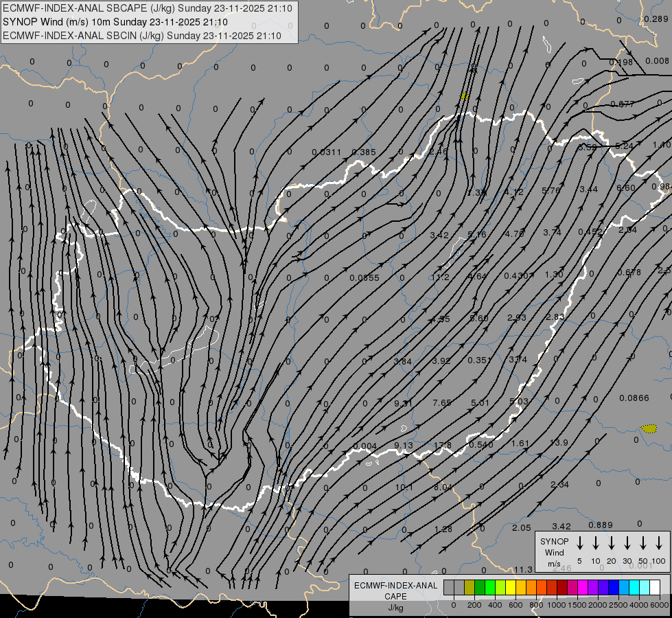Click the 11.2 CAPE value on map
This screenshot has width=672, height=618.
(x=440, y=277)
